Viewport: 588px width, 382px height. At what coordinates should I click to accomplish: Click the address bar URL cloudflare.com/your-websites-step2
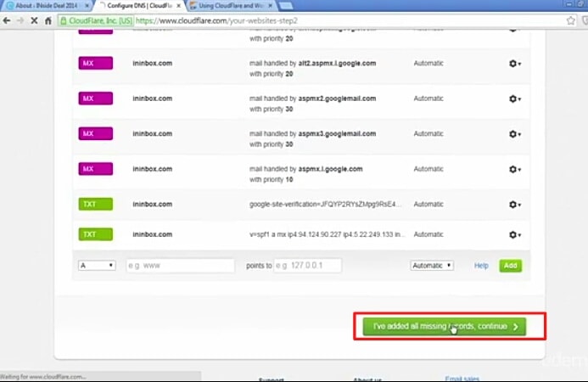coord(216,20)
